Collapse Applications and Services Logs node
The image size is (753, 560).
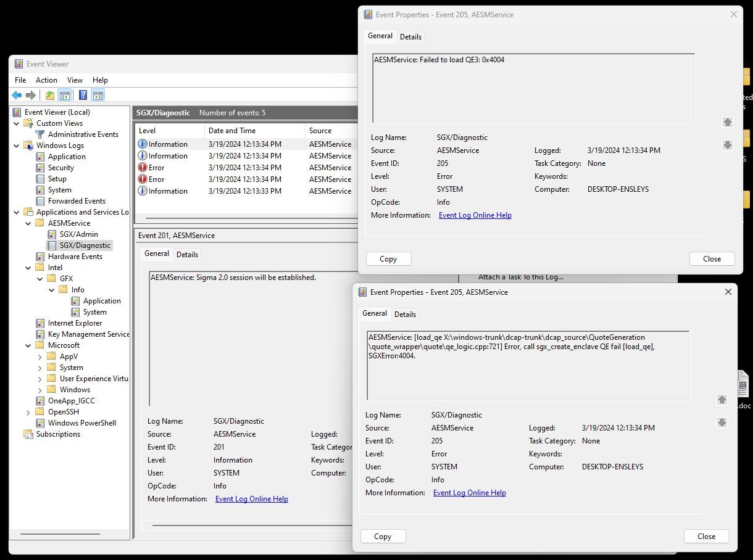[x=17, y=212]
